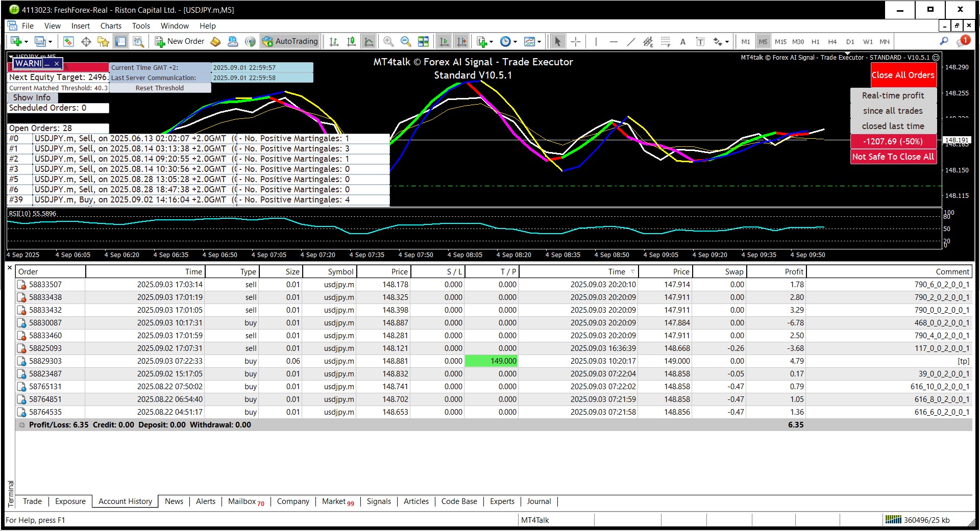Viewport: 980px width, 531px height.
Task: Switch to line chart display
Action: pyautogui.click(x=369, y=42)
